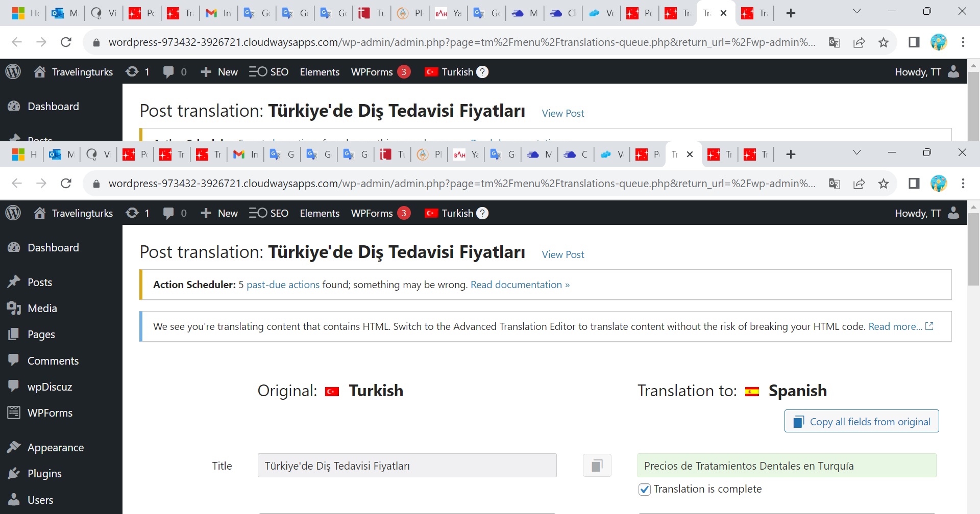Screen dimensions: 980x514
Task: Bookmark this page with the lower window's star
Action: click(884, 184)
